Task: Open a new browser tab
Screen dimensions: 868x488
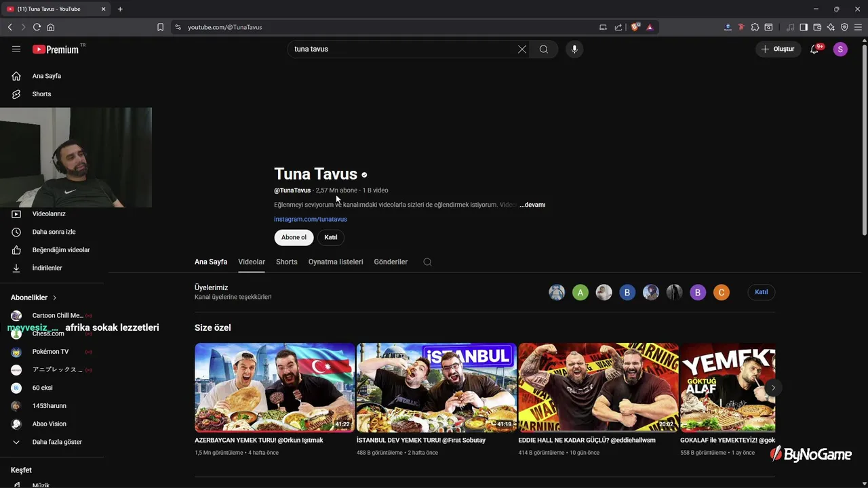Action: [x=120, y=9]
